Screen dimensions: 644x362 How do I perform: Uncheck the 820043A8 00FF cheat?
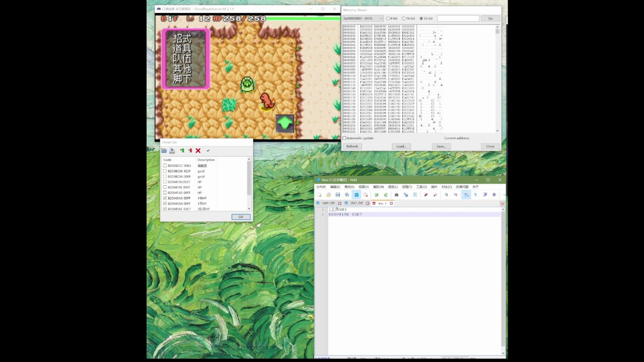coord(165,203)
